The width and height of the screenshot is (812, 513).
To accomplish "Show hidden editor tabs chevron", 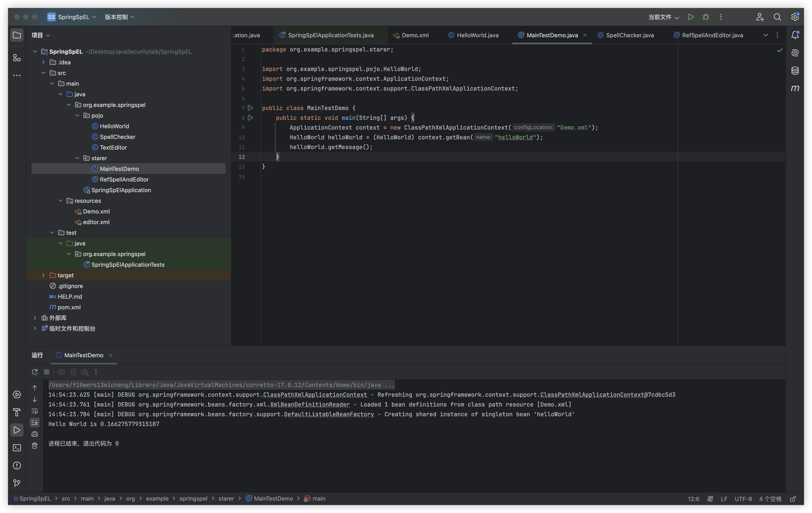I will [x=765, y=35].
